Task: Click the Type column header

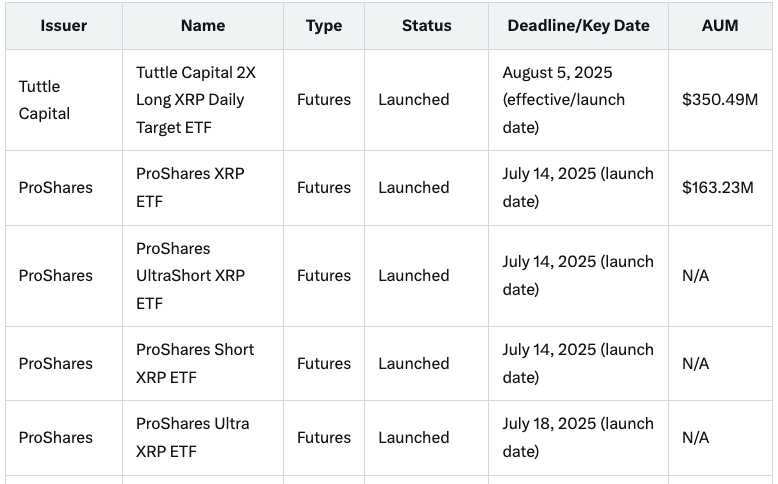Action: click(x=324, y=25)
